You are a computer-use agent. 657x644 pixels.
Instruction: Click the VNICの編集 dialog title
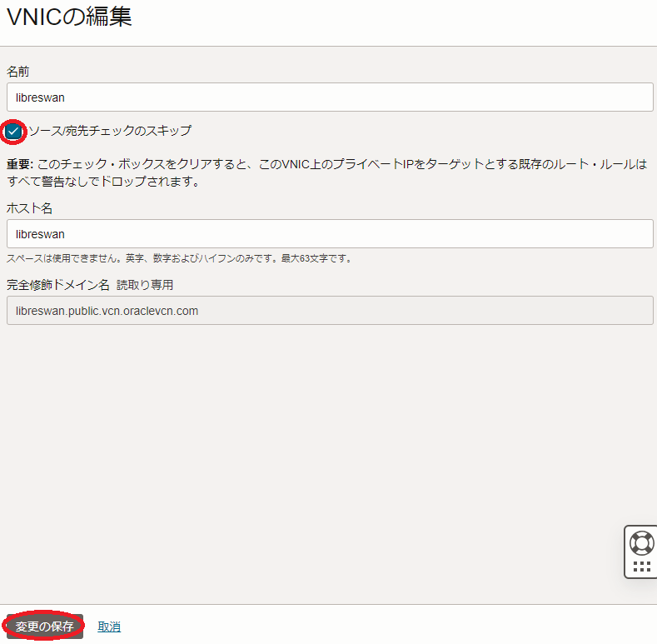[x=69, y=17]
